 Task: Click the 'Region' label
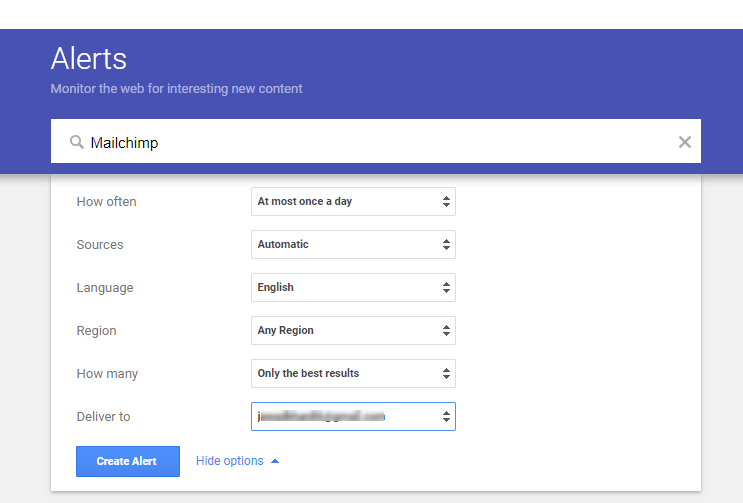pos(96,330)
